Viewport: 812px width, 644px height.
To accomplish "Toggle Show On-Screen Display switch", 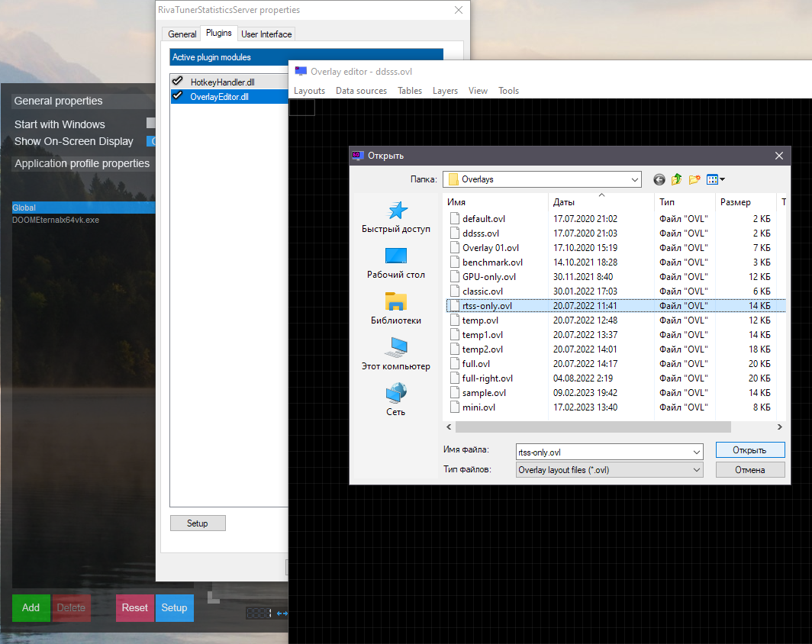I will tap(150, 141).
